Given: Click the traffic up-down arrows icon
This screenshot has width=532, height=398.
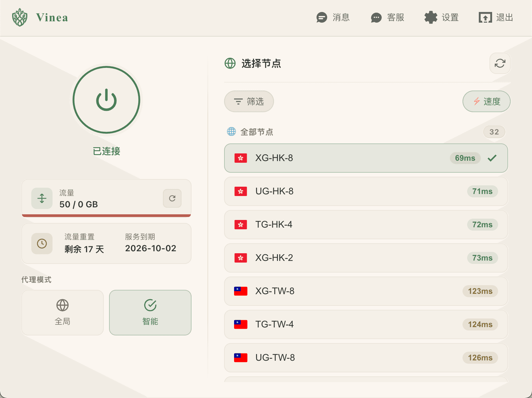Looking at the screenshot, I should (42, 198).
